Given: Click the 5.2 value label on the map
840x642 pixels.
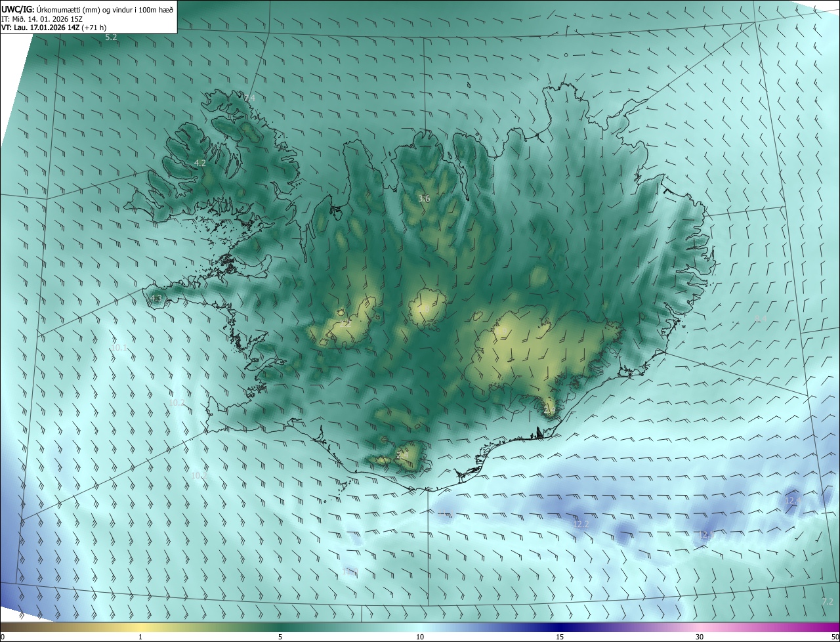Looking at the screenshot, I should pos(111,37).
